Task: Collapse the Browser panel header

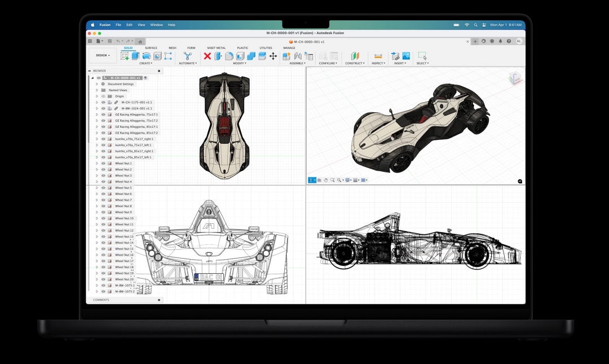Action: pyautogui.click(x=90, y=71)
